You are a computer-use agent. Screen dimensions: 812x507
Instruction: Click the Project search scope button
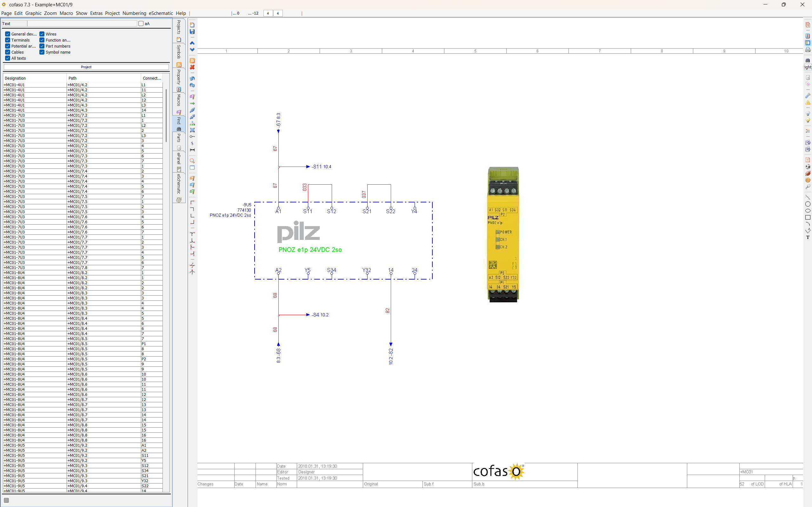tap(86, 67)
